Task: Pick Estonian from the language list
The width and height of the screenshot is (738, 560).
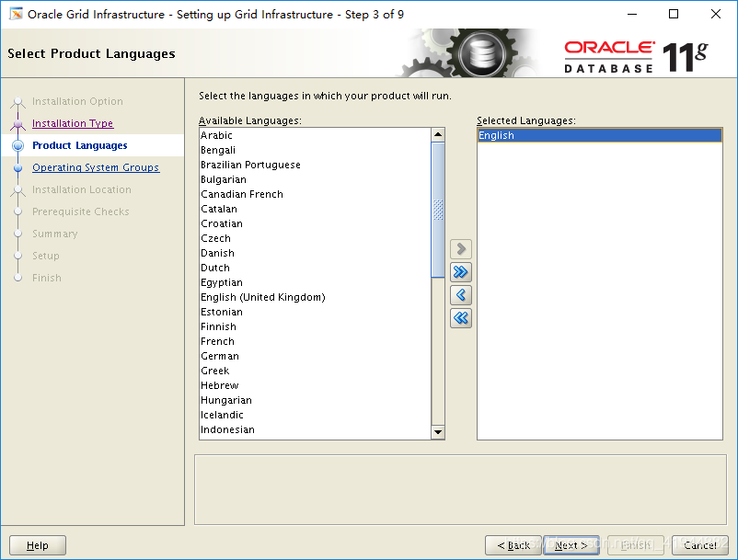Action: [315, 312]
